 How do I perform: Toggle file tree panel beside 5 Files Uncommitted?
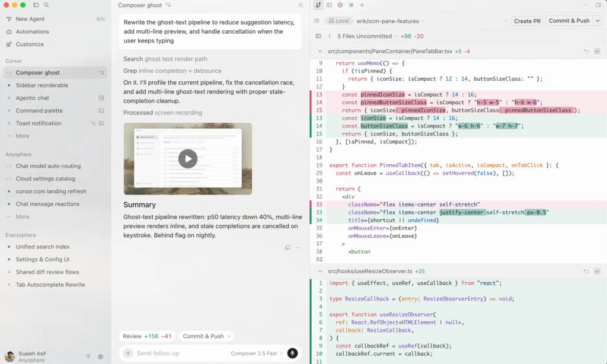[318, 36]
